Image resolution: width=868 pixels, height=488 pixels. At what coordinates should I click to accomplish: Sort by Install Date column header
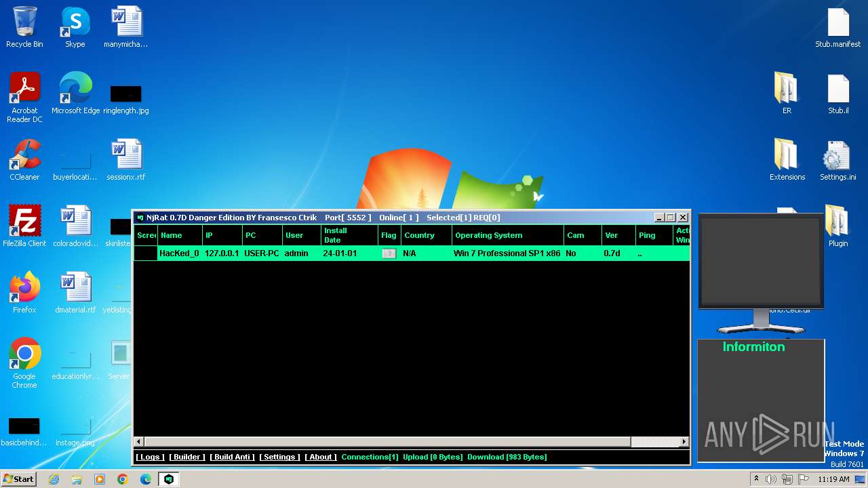coord(349,235)
